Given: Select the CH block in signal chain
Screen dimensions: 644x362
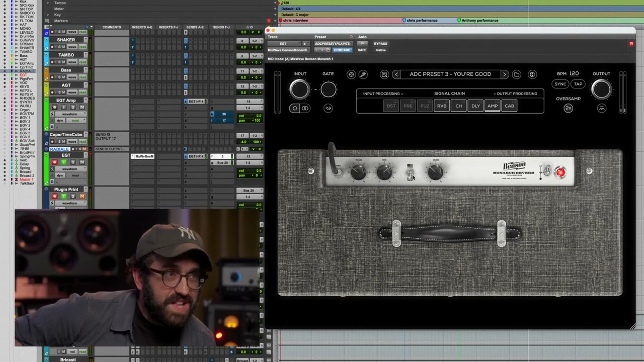Looking at the screenshot, I should [x=459, y=106].
